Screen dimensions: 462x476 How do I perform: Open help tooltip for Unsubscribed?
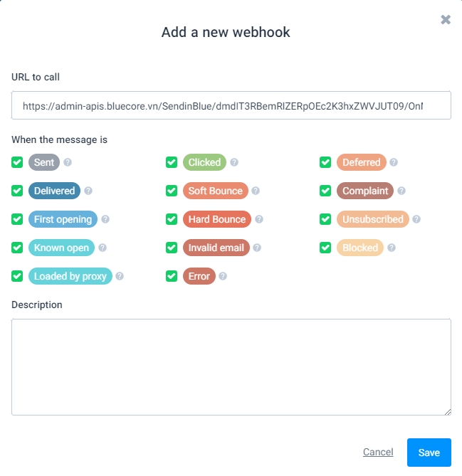416,219
